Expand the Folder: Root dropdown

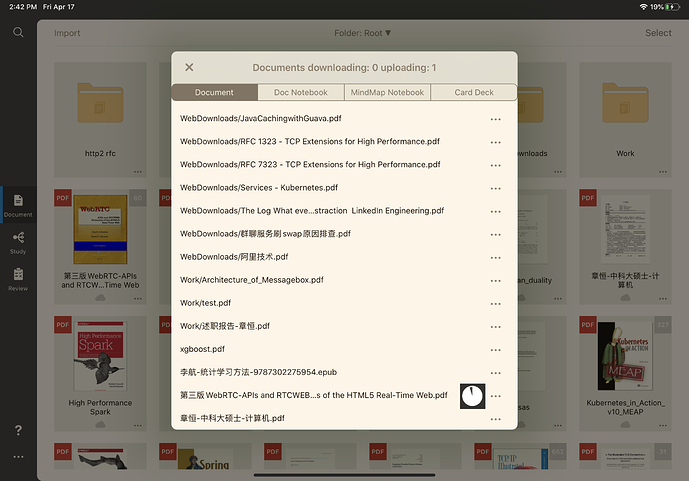click(363, 33)
